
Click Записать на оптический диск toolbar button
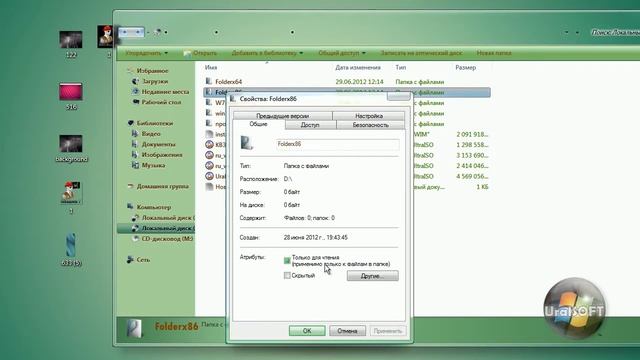point(421,53)
